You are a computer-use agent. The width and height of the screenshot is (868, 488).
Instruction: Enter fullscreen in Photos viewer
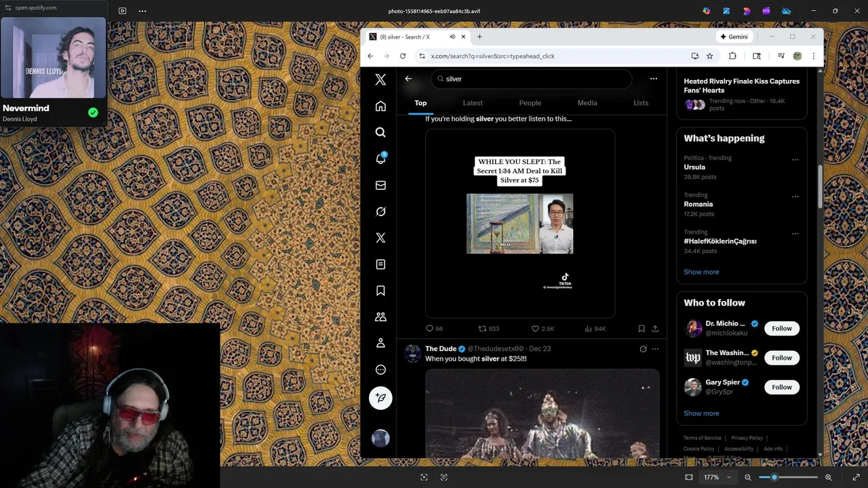tap(856, 477)
